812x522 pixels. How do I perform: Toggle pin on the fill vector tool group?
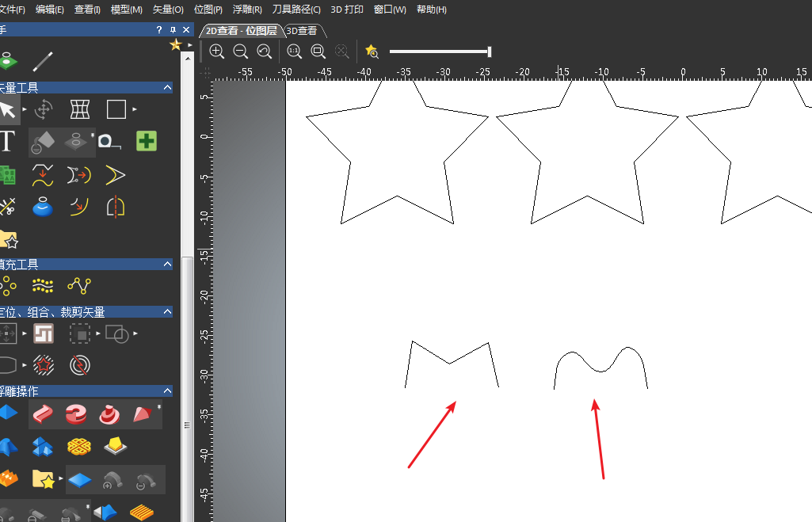[93, 135]
